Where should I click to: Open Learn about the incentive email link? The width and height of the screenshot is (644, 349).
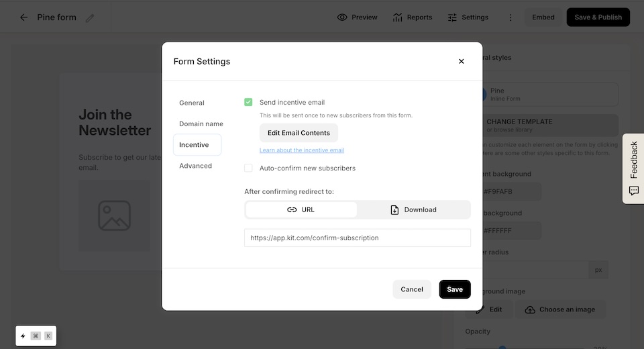pyautogui.click(x=302, y=150)
